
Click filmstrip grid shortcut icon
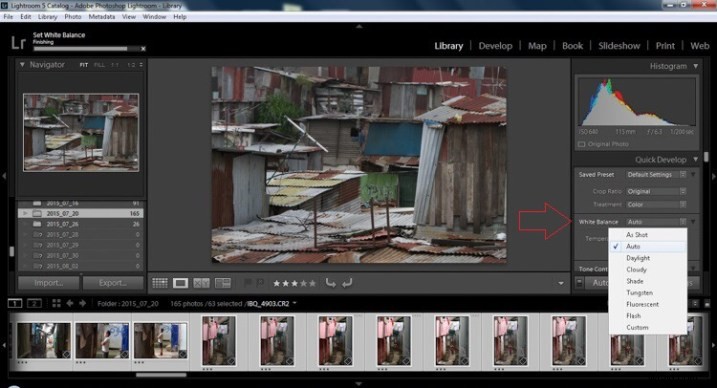coord(56,303)
